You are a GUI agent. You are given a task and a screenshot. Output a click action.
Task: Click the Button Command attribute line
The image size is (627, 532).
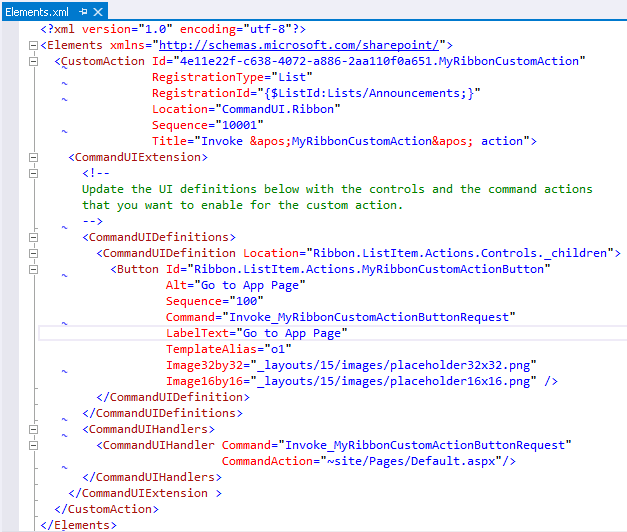(341, 317)
